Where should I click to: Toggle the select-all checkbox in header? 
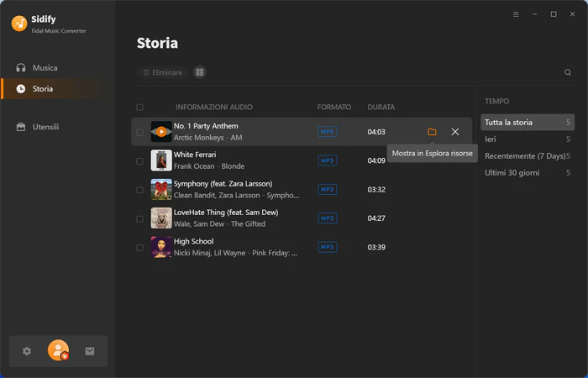pyautogui.click(x=140, y=108)
